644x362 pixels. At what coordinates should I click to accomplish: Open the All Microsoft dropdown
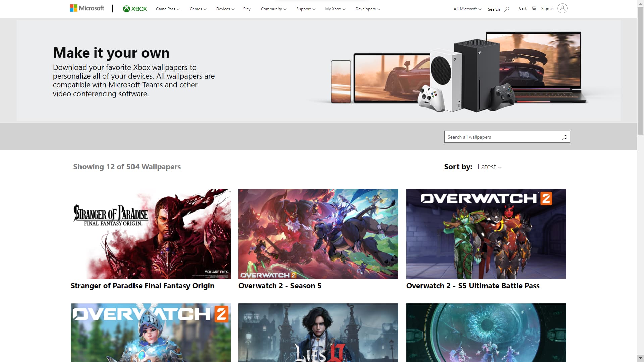(467, 9)
